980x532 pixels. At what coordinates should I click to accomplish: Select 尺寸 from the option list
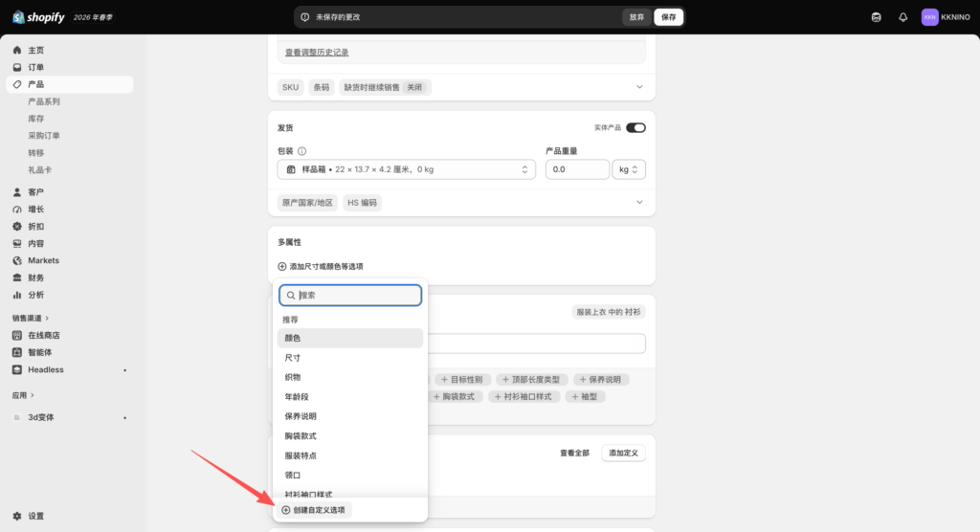[x=350, y=358]
